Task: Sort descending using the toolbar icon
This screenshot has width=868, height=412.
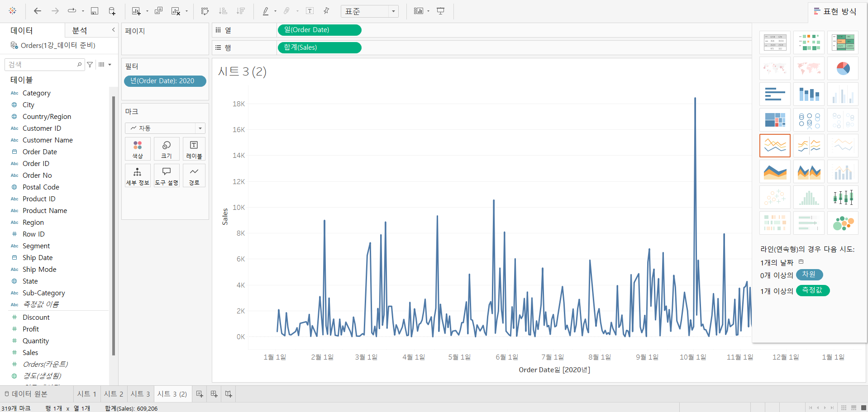Action: tap(241, 11)
